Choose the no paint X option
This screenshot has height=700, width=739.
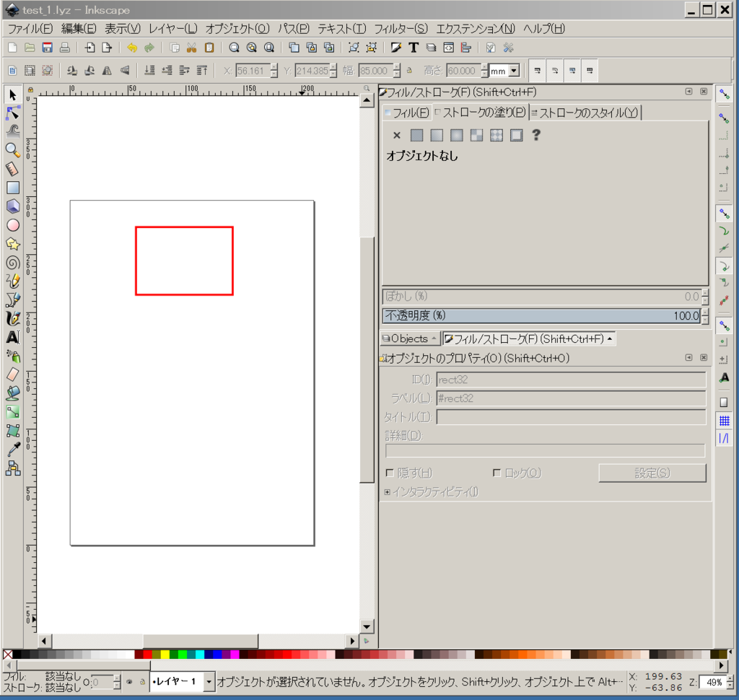[396, 136]
